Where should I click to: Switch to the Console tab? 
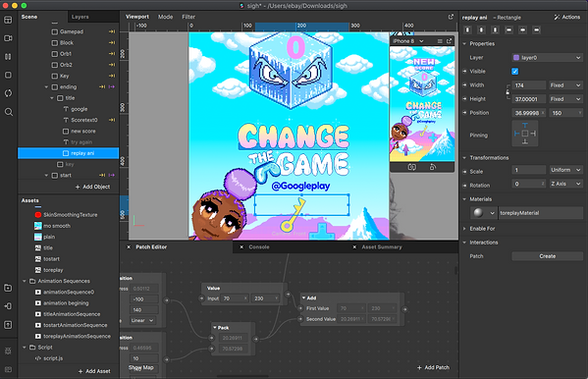pyautogui.click(x=259, y=246)
